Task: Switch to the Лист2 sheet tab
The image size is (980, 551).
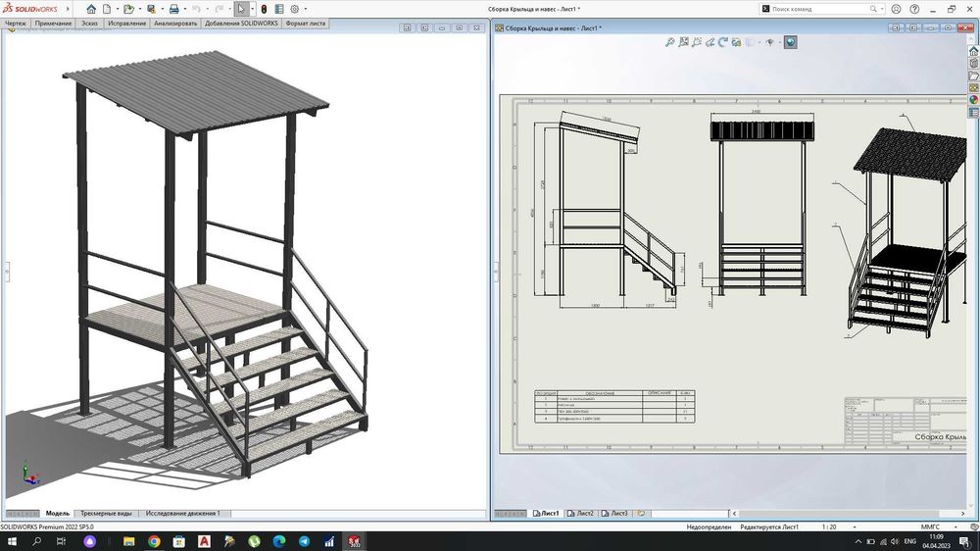Action: pos(584,513)
